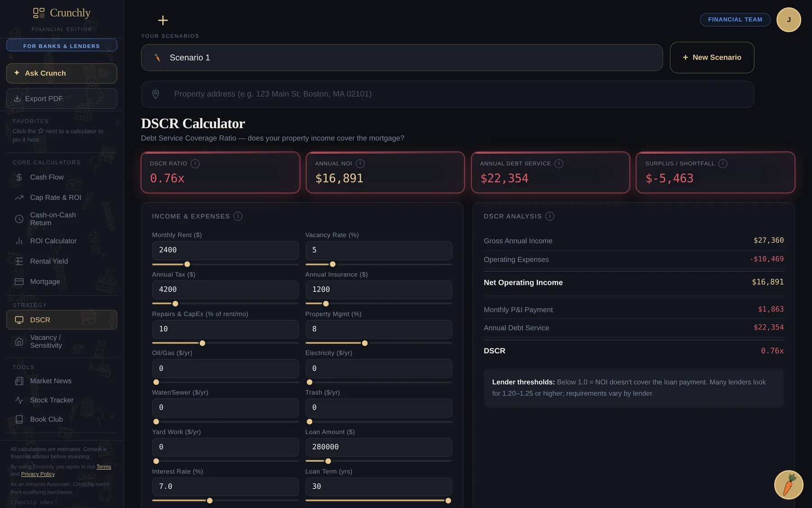Select the Scenario 1 tab

402,58
